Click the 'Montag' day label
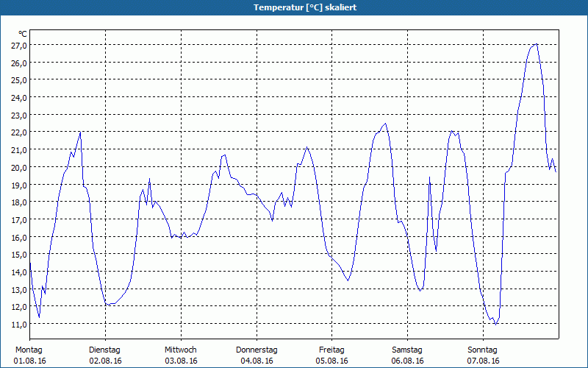588x368 pixels. click(29, 350)
